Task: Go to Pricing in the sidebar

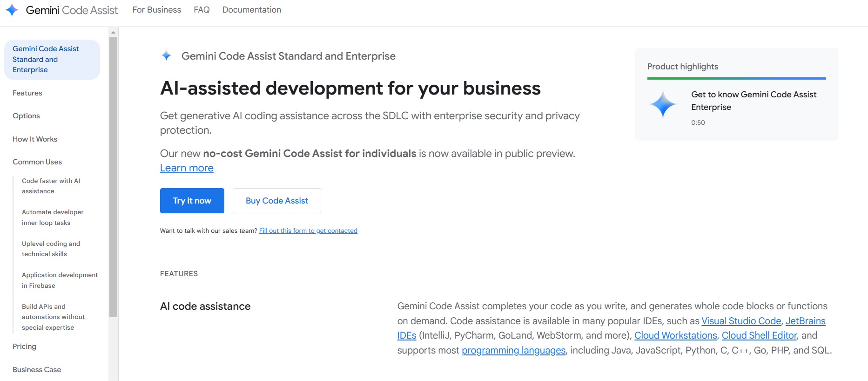Action: pyautogui.click(x=24, y=347)
